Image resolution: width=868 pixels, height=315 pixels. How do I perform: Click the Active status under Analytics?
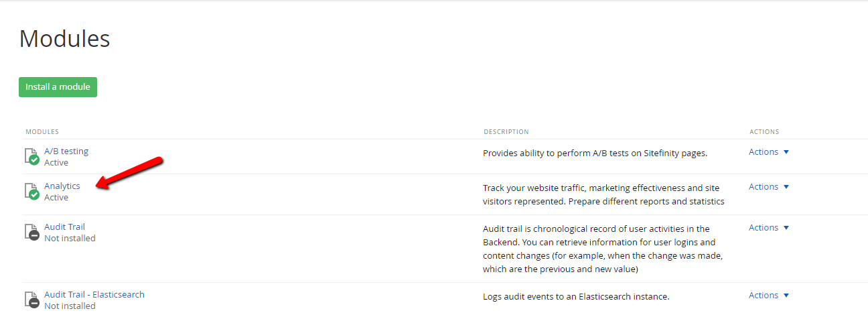click(56, 198)
